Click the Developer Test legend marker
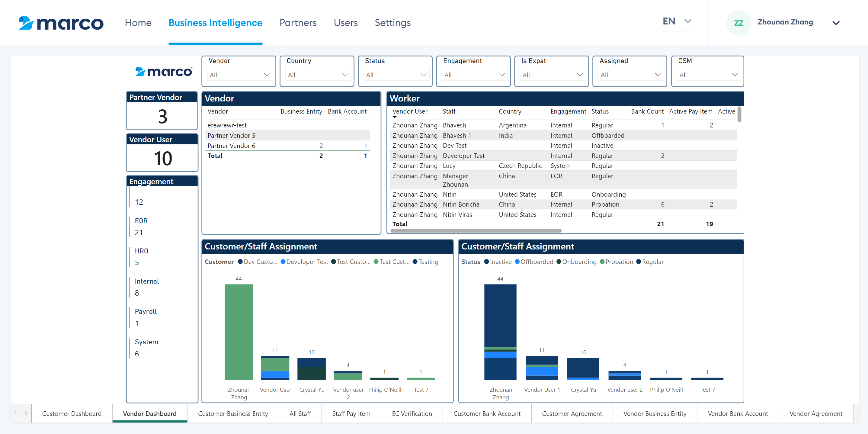Image resolution: width=868 pixels, height=434 pixels. click(x=283, y=262)
